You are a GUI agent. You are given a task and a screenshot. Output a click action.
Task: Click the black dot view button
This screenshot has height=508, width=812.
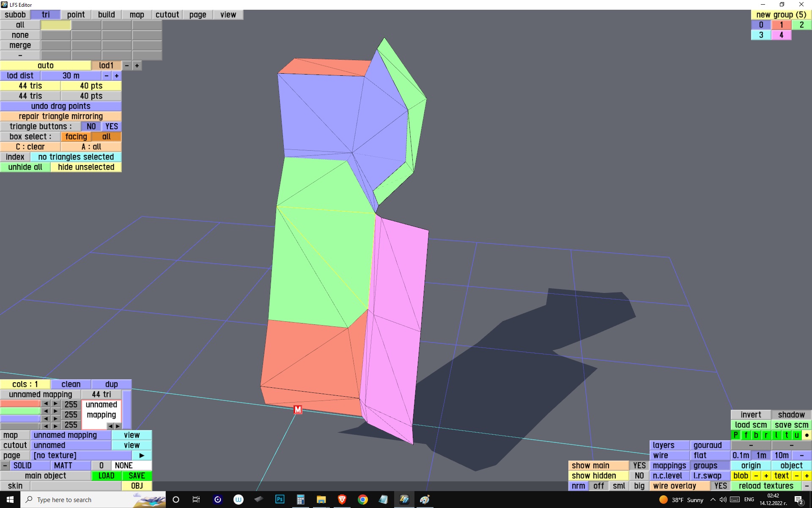coord(807,435)
